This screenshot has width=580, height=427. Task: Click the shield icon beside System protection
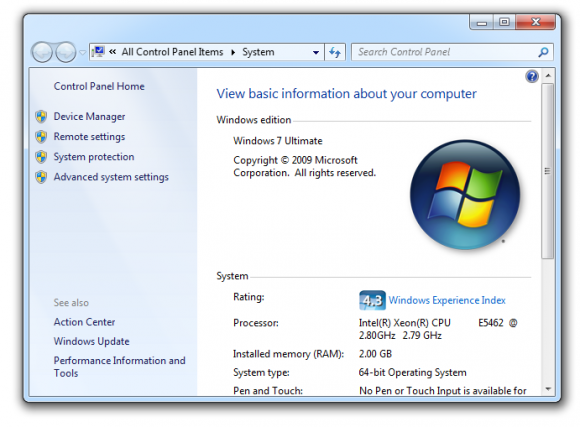pyautogui.click(x=41, y=157)
